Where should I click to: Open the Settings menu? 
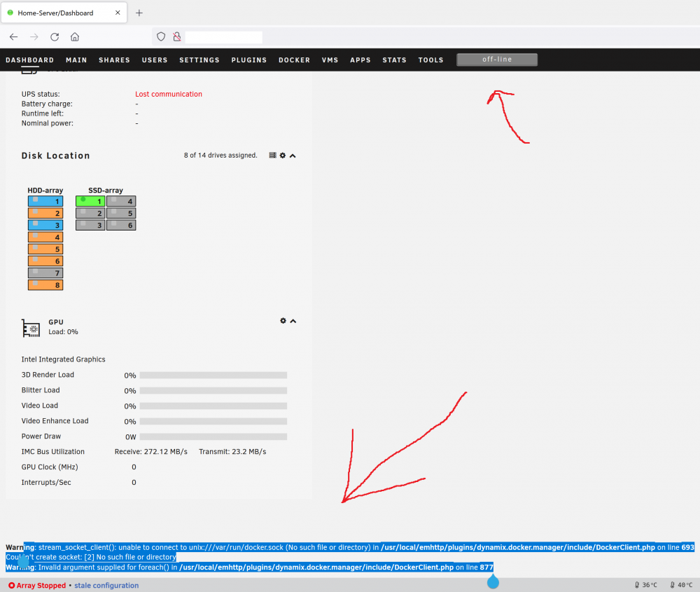[199, 60]
